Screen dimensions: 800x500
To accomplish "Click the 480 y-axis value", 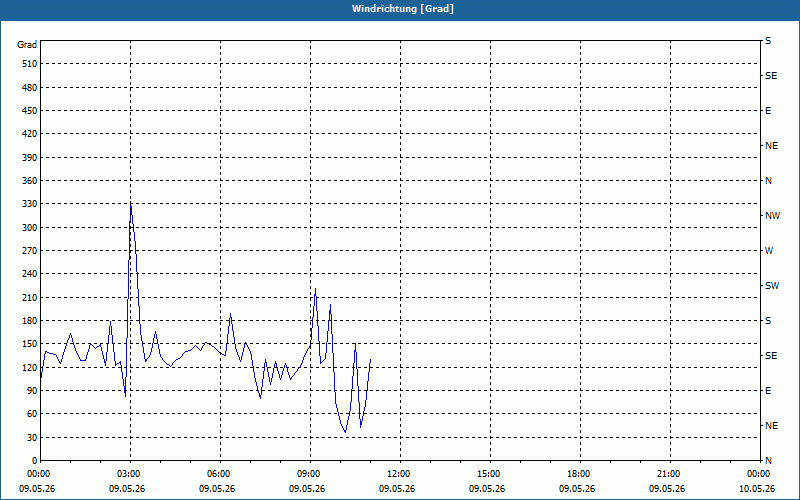I will (x=29, y=88).
